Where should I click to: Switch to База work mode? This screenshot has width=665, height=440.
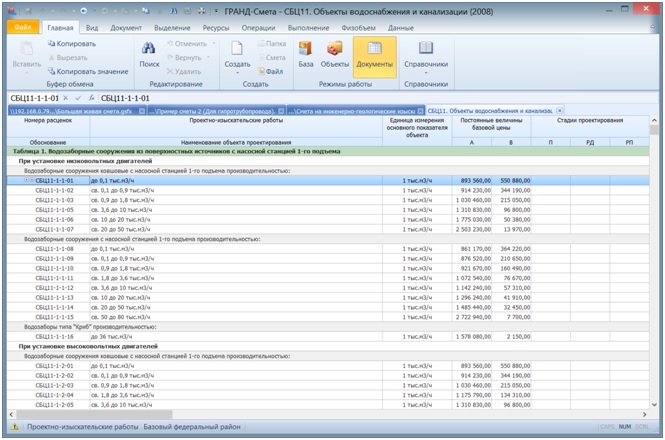coord(305,54)
